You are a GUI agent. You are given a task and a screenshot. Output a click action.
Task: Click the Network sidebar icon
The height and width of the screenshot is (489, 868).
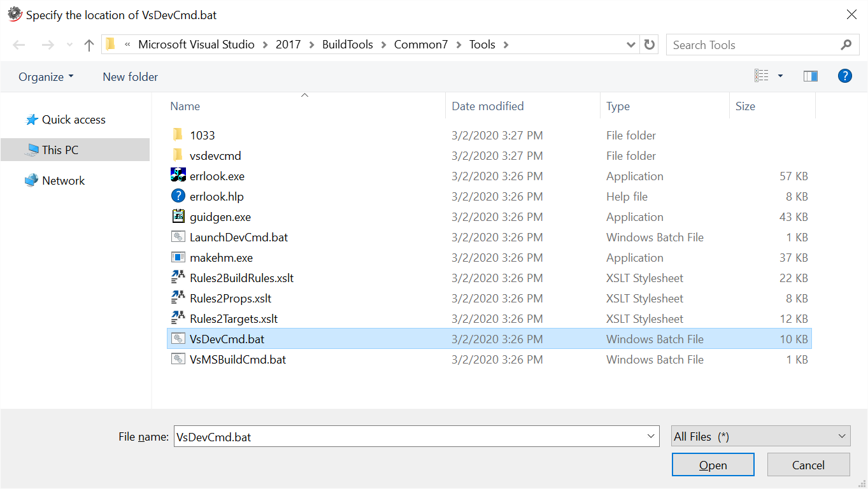pyautogui.click(x=32, y=180)
